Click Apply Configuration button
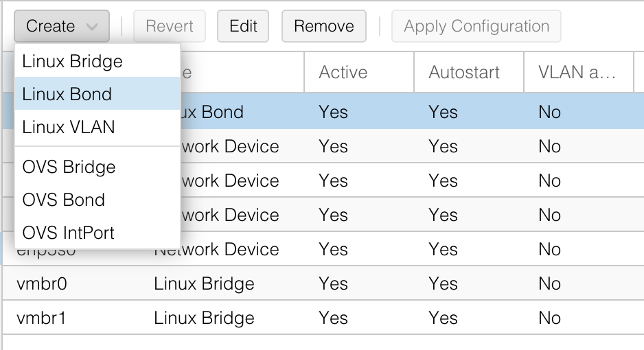The width and height of the screenshot is (644, 350). (x=476, y=26)
